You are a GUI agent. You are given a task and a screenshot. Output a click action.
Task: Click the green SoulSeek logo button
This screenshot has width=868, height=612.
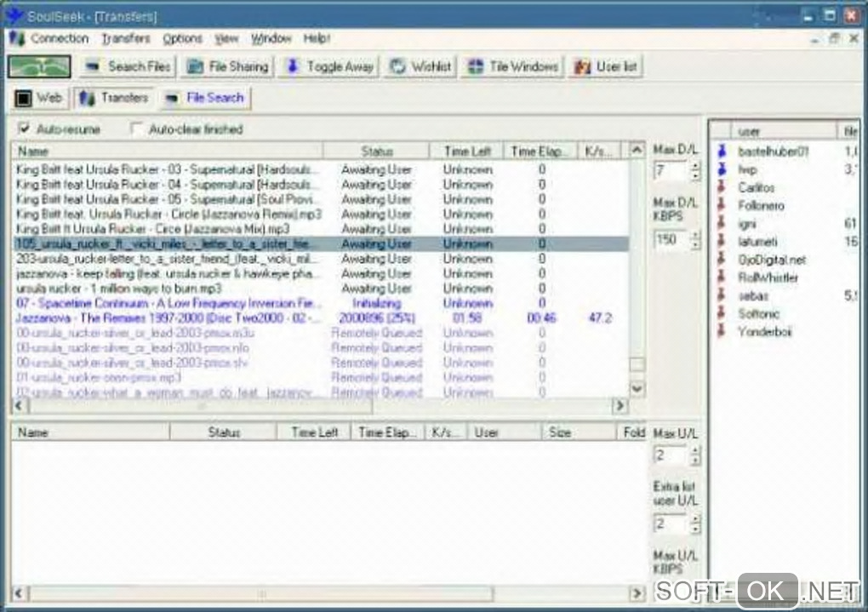tap(39, 66)
